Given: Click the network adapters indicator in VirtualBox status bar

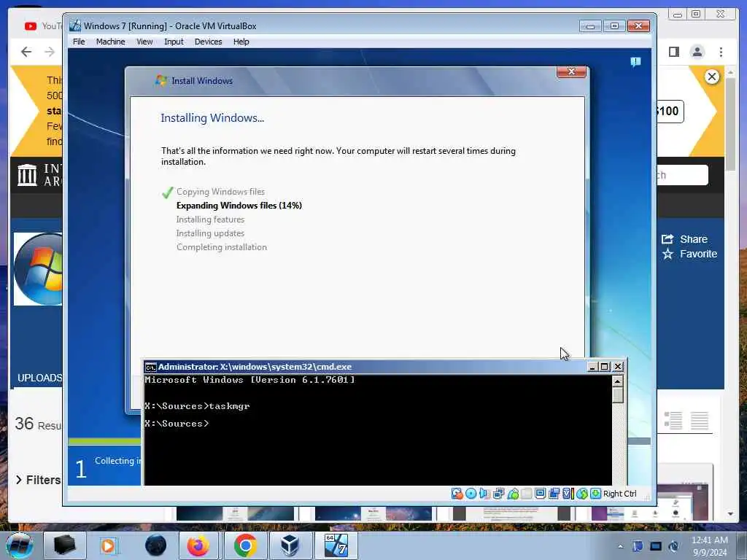Looking at the screenshot, I should click(499, 494).
